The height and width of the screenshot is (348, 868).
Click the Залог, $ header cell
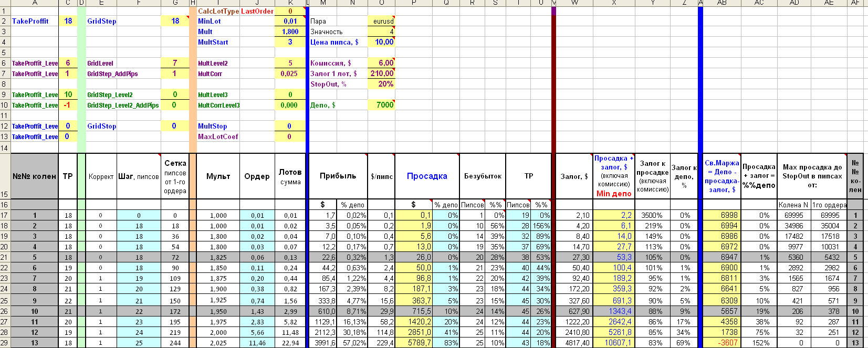pos(574,176)
